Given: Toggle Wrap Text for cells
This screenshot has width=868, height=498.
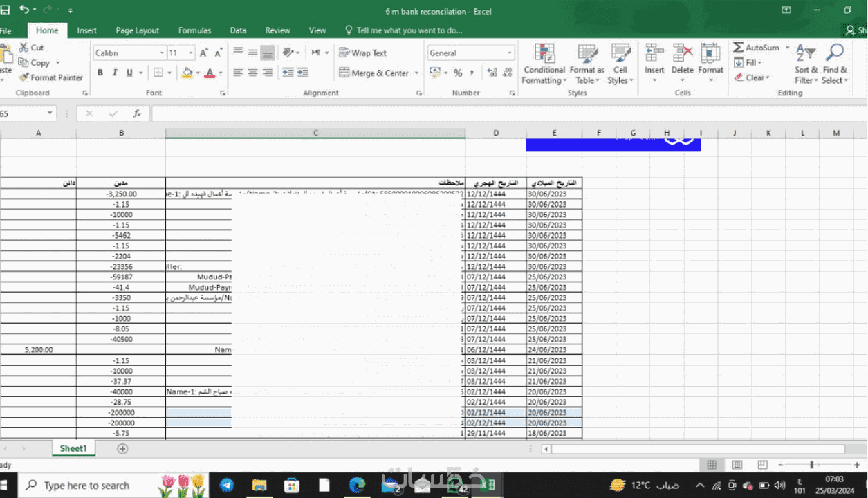Looking at the screenshot, I should coord(362,53).
